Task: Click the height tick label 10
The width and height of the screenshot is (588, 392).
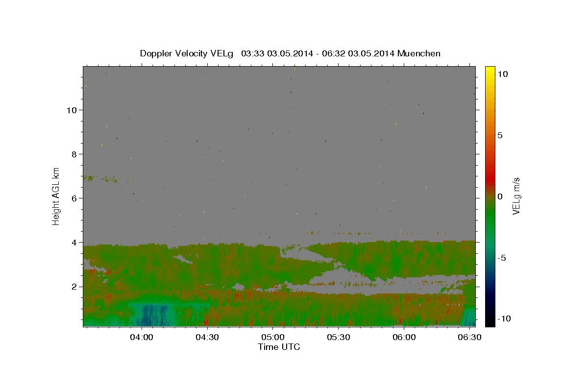Action: point(72,110)
